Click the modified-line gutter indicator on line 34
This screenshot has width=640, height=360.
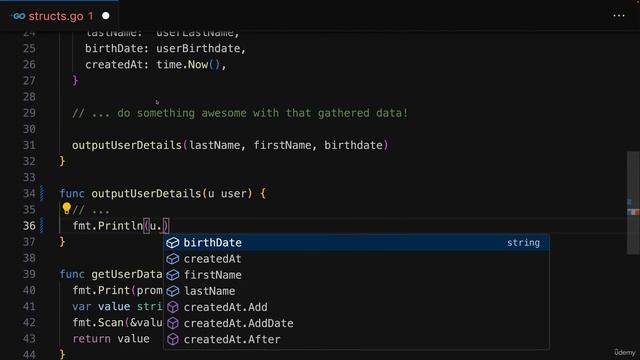click(x=42, y=193)
